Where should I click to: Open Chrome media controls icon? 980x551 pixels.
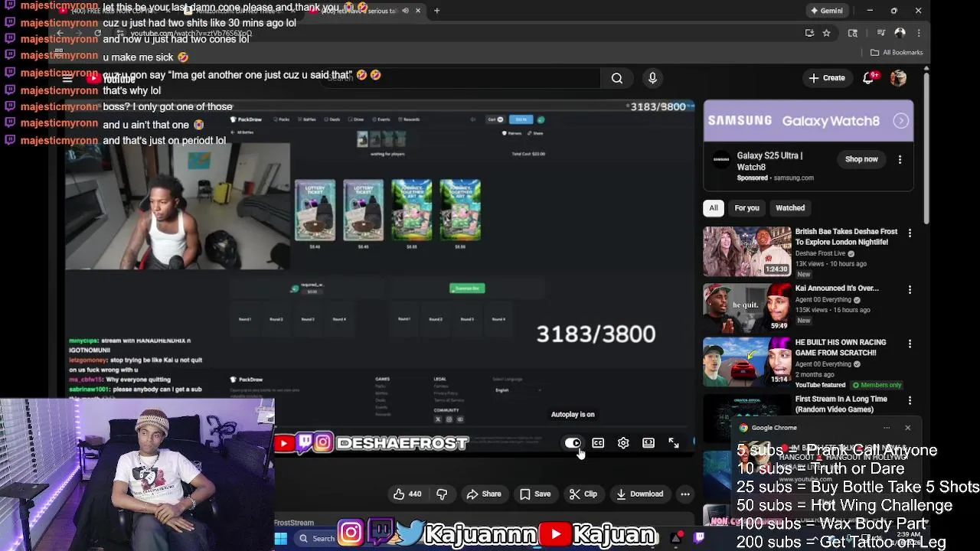click(x=881, y=33)
